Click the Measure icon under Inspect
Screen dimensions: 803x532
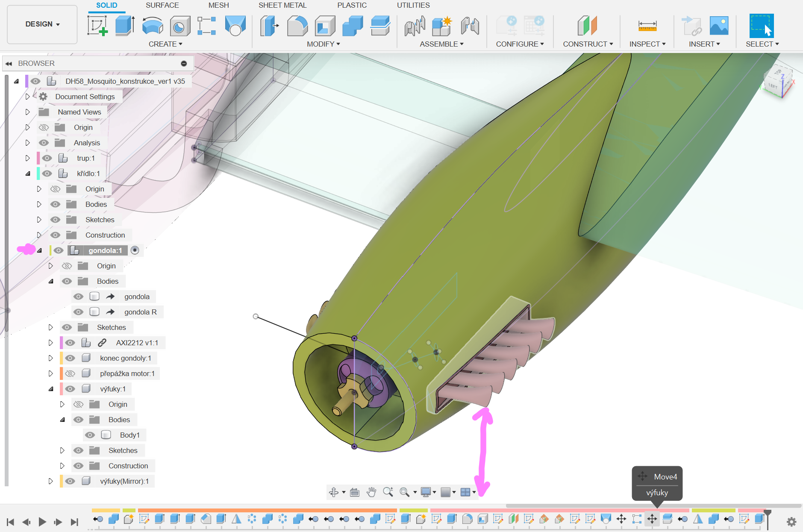(x=647, y=26)
